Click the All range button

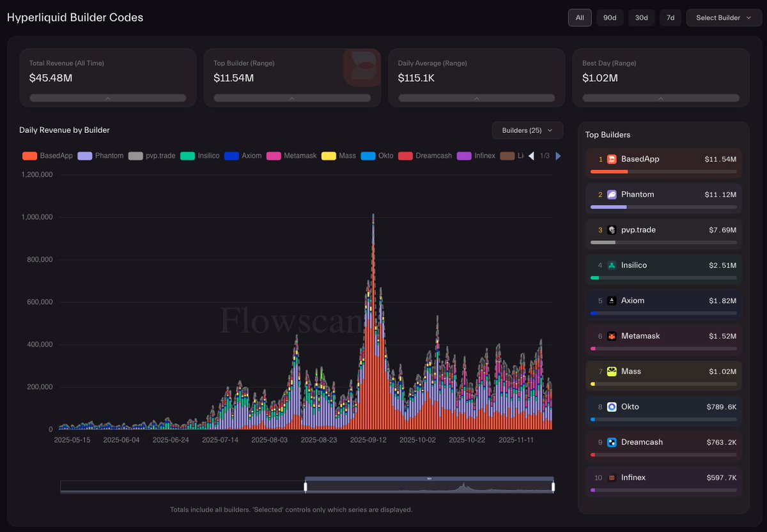click(580, 17)
